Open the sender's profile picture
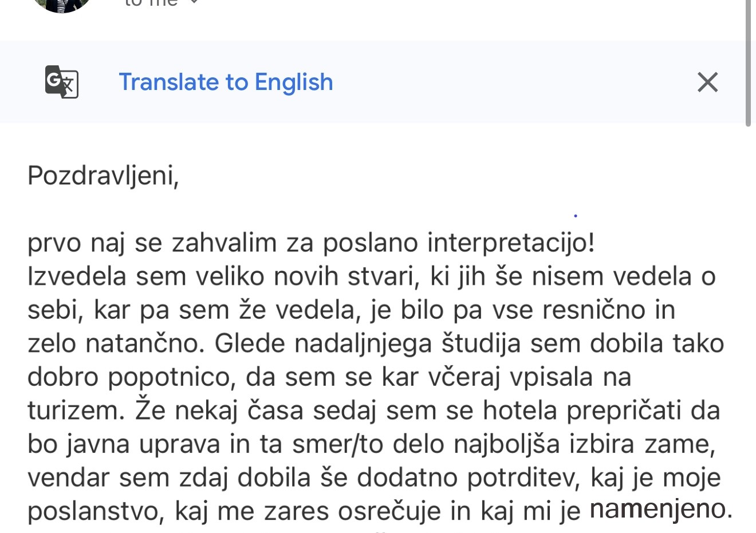Image resolution: width=756 pixels, height=533 pixels. [x=62, y=5]
